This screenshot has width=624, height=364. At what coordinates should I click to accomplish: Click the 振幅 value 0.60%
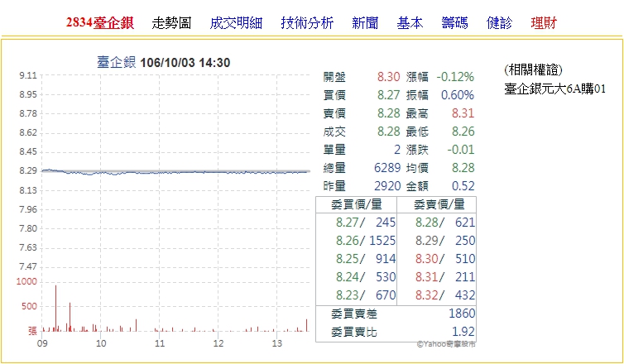tap(458, 95)
